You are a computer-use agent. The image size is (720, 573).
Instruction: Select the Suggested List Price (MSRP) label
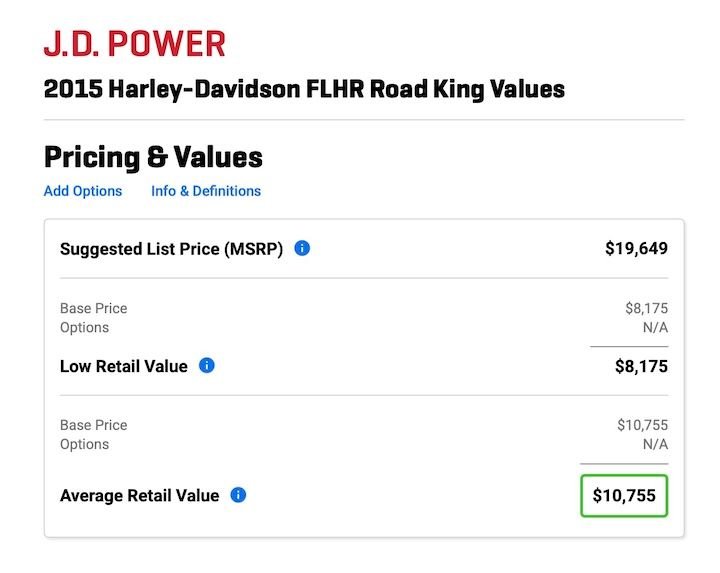coord(171,249)
